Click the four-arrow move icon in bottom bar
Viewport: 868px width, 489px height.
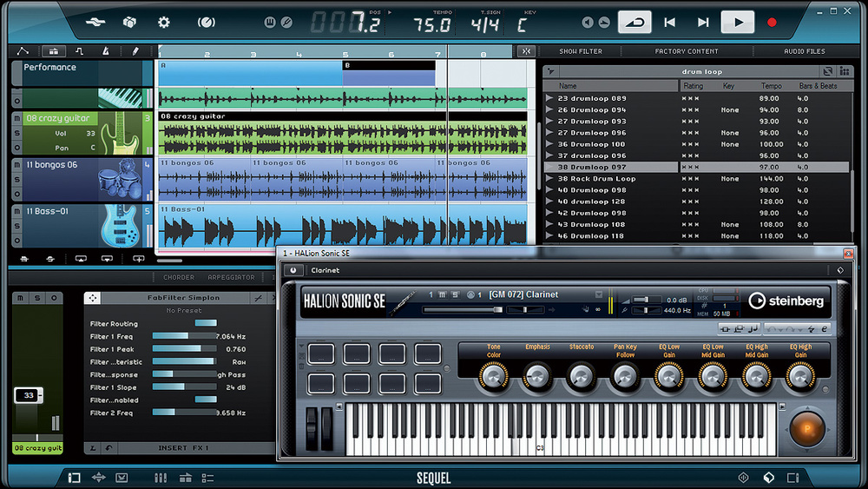[x=99, y=478]
